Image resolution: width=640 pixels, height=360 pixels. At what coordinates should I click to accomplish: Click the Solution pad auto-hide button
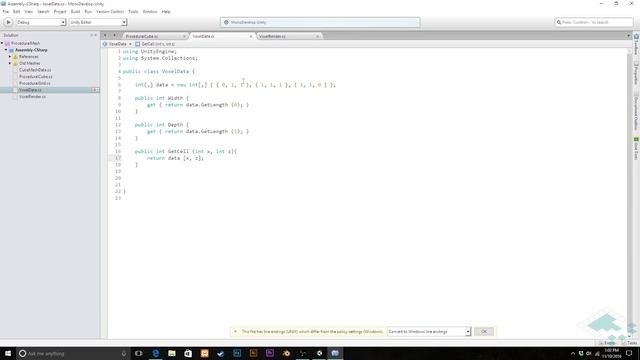coord(91,36)
